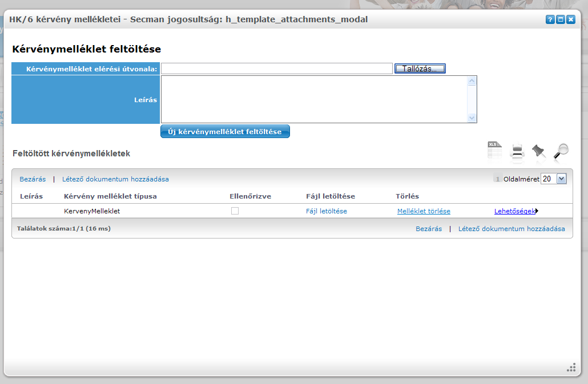Click the Tallózás browse button
This screenshot has height=384, width=588.
click(x=420, y=68)
